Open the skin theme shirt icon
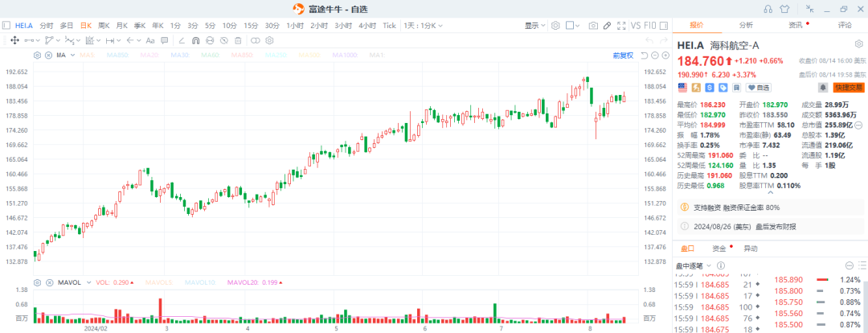 click(784, 9)
